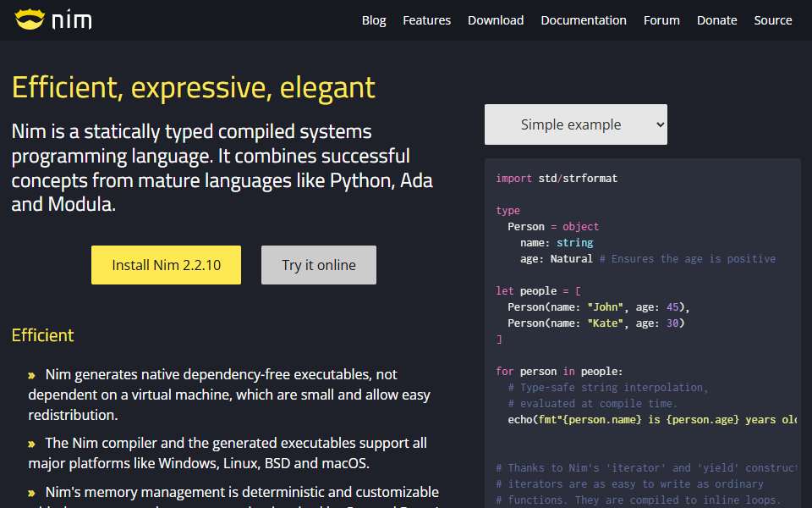Click the Install Nim 2.2.10 button
Screen dimensions: 812x508
coord(167,265)
